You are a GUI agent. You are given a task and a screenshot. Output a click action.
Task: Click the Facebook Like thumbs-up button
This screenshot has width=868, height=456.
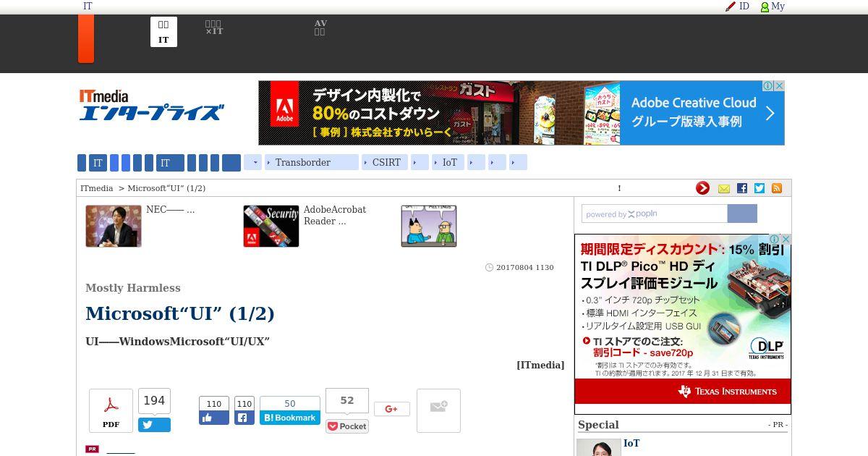point(214,418)
